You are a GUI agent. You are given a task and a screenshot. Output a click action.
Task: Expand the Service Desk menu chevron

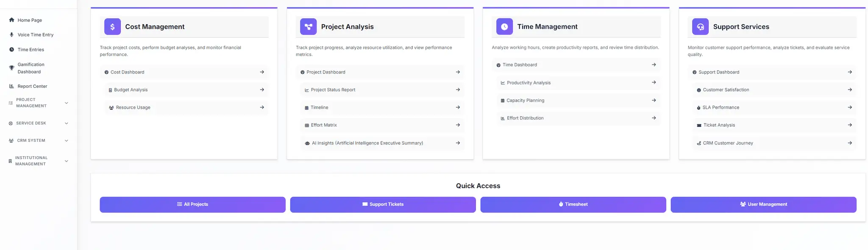66,124
